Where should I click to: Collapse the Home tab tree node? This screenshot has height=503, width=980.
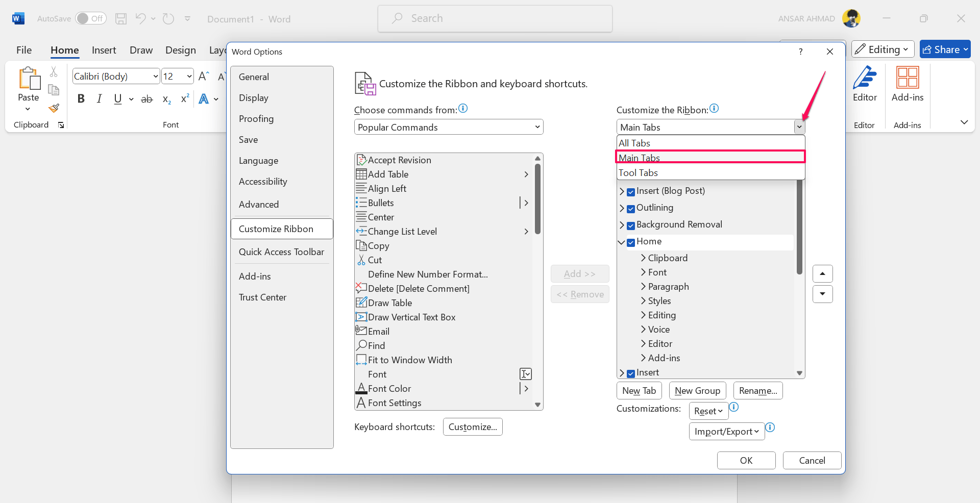(621, 242)
